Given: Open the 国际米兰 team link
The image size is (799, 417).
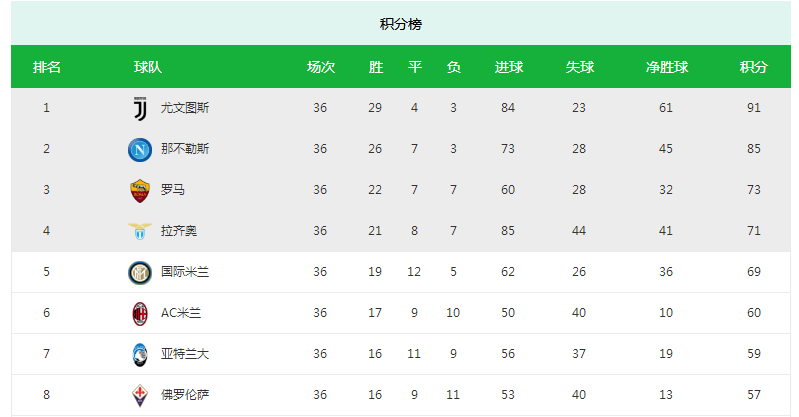Looking at the screenshot, I should (185, 272).
